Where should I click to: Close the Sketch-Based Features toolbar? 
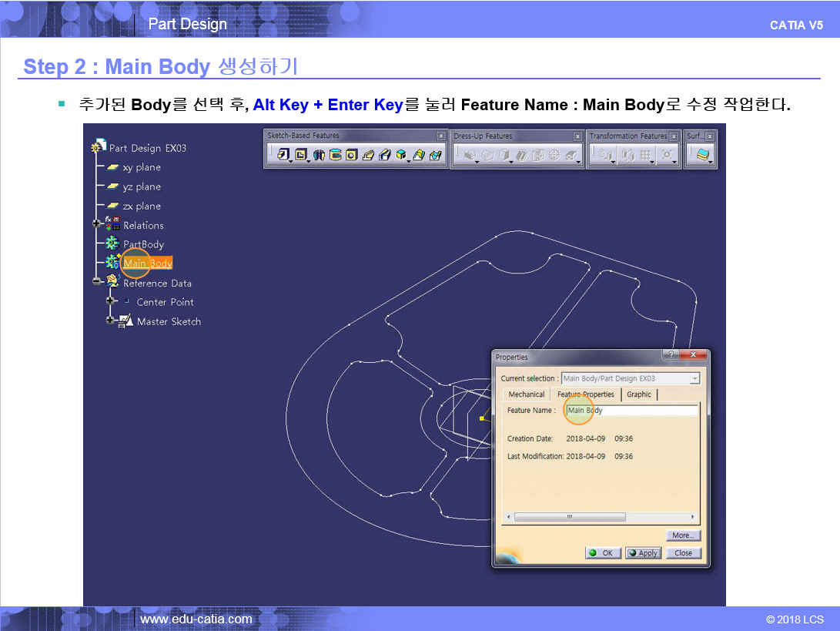(441, 136)
